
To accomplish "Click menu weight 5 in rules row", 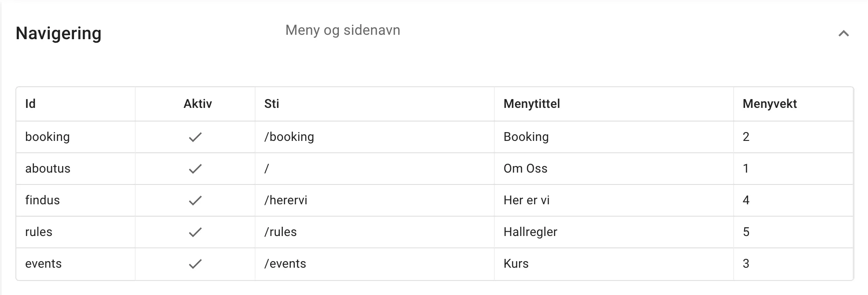I will click(x=746, y=232).
